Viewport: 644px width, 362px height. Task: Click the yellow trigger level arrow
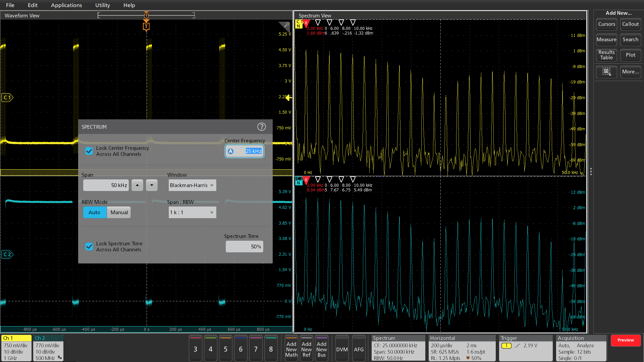(288, 98)
